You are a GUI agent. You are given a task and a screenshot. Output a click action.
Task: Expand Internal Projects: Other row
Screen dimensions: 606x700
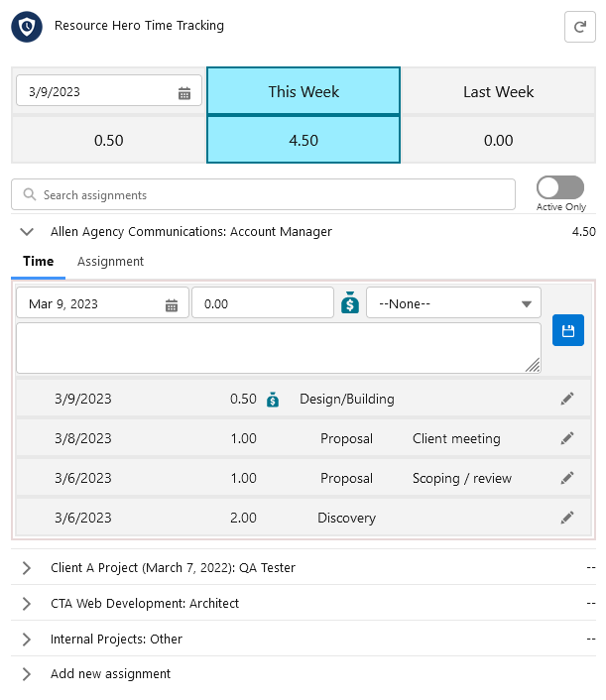(x=27, y=640)
